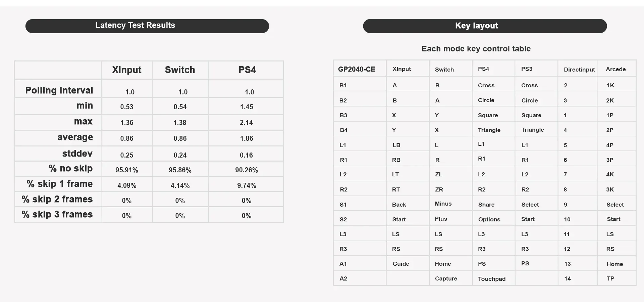Click the "% skip 1 frame" row label
Viewport: 644px width, 302px height.
point(59,184)
